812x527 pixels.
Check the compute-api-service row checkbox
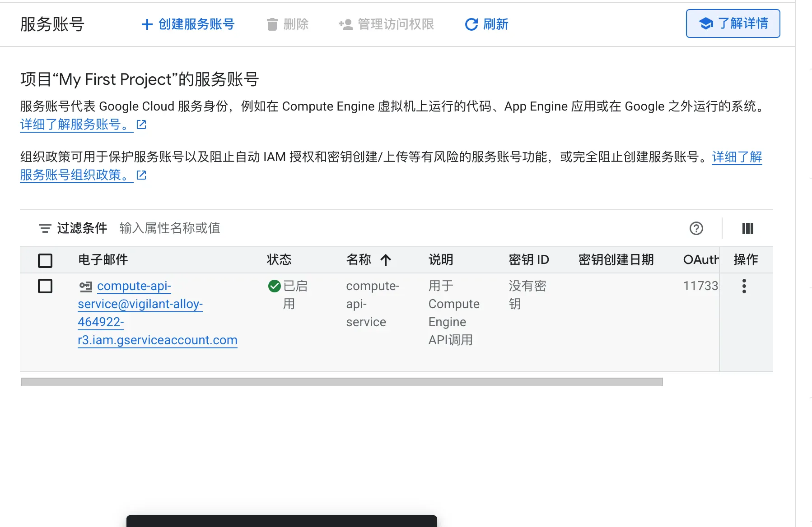[45, 286]
